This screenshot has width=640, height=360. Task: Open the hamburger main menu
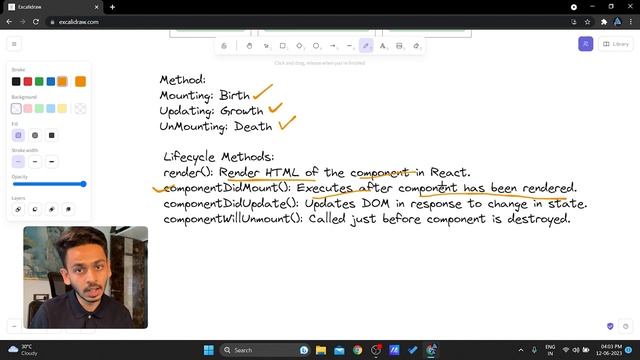14,44
